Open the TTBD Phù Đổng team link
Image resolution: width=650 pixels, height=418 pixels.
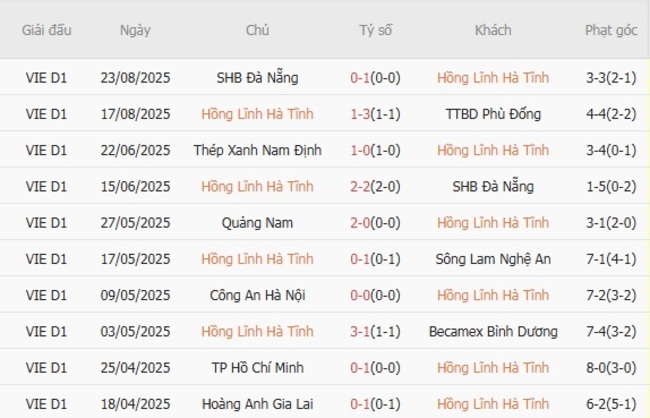point(493,114)
